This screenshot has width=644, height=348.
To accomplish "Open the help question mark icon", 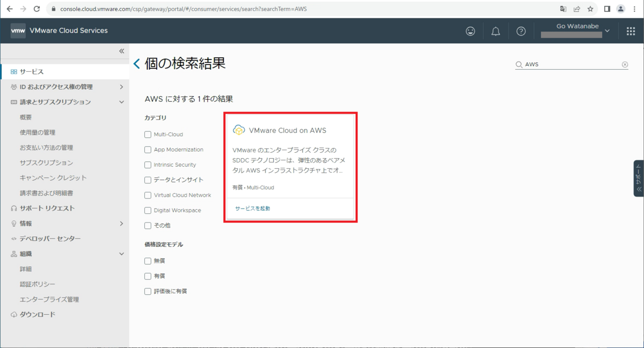I will tap(521, 31).
